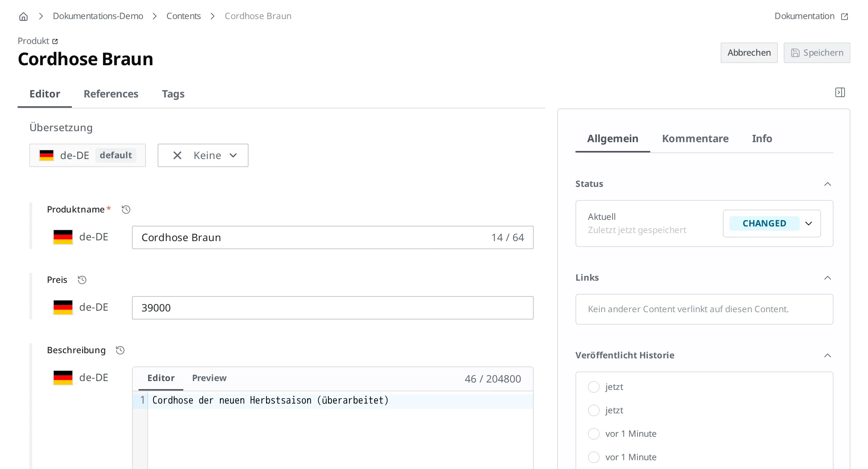Open the Kommentare sidebar tab
This screenshot has height=469, width=868.
695,139
